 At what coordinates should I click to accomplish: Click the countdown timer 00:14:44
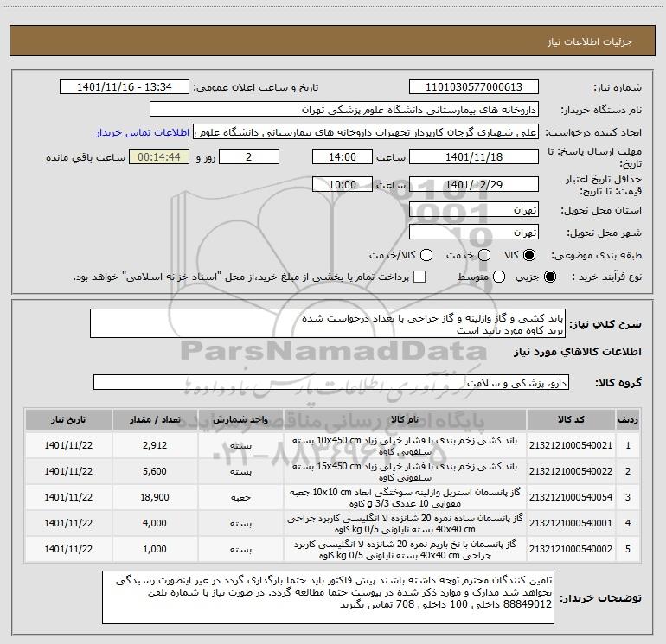pyautogui.click(x=159, y=156)
